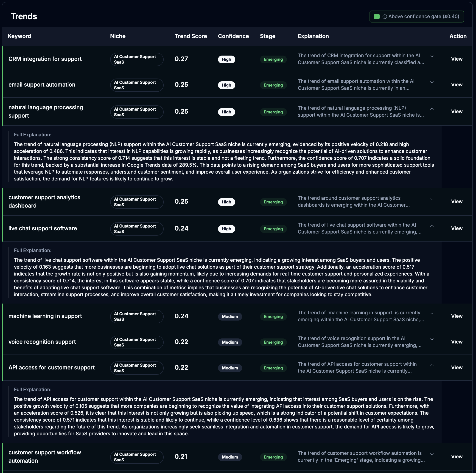Image resolution: width=476 pixels, height=473 pixels.
Task: Collapse the API access for customer support explanation
Action: point(432,365)
